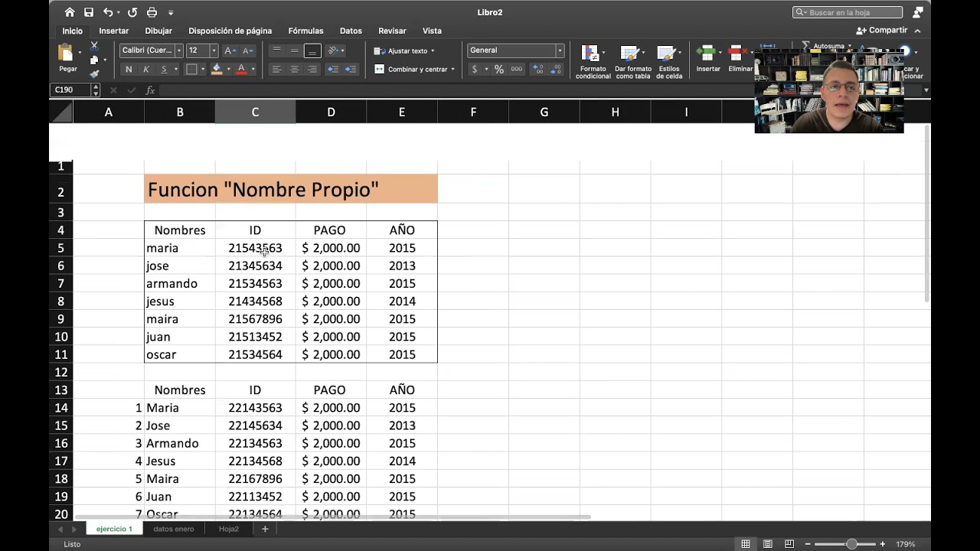Image resolution: width=980 pixels, height=551 pixels.
Task: Open Formato condicional options
Action: [x=593, y=61]
